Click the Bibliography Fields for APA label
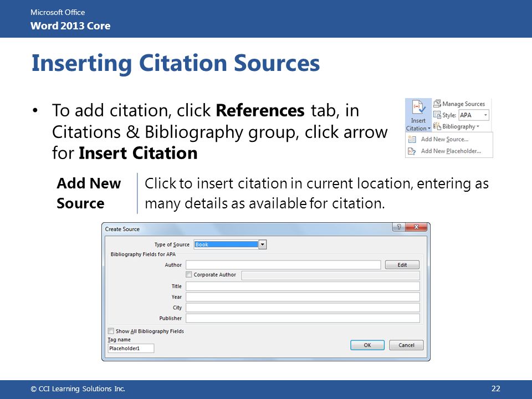The height and width of the screenshot is (399, 532). [x=143, y=254]
